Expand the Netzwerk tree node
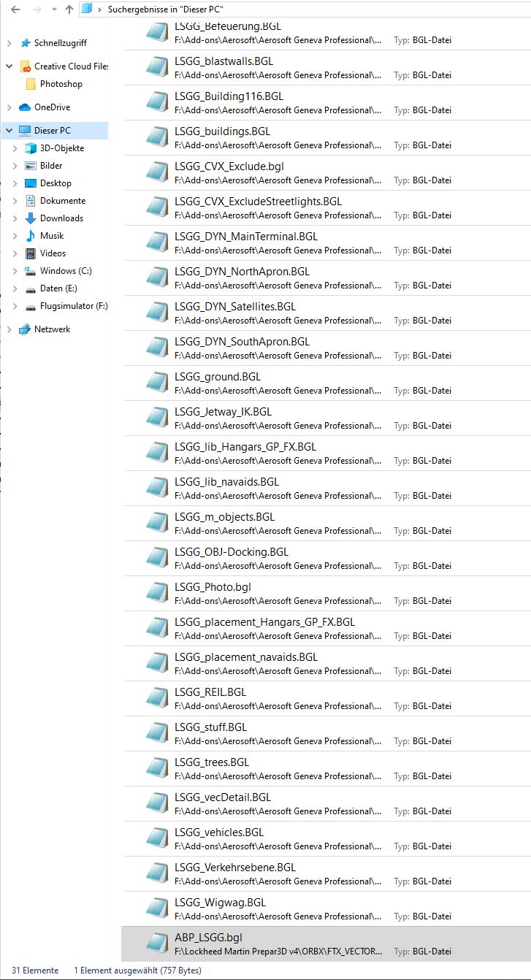The height and width of the screenshot is (980, 531). (x=9, y=329)
